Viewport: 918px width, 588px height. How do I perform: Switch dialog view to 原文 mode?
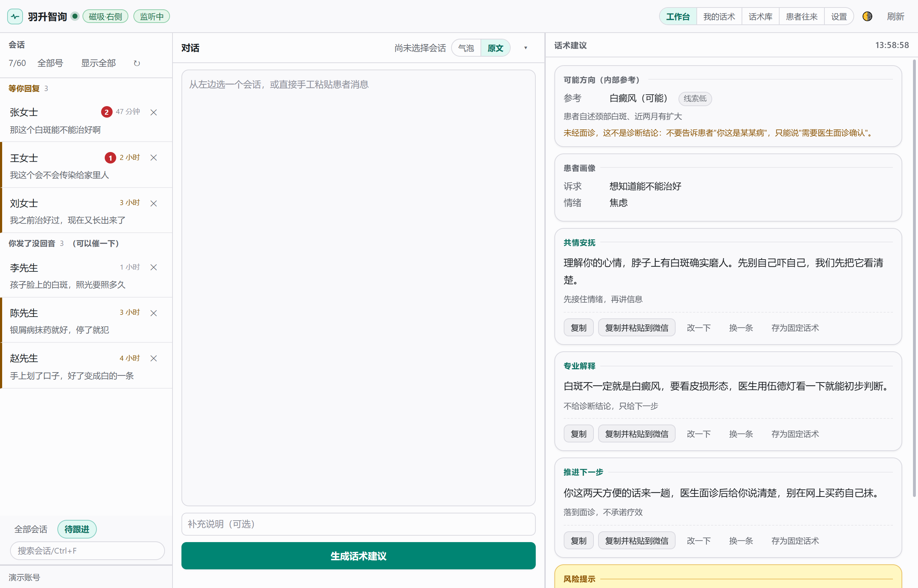point(495,48)
